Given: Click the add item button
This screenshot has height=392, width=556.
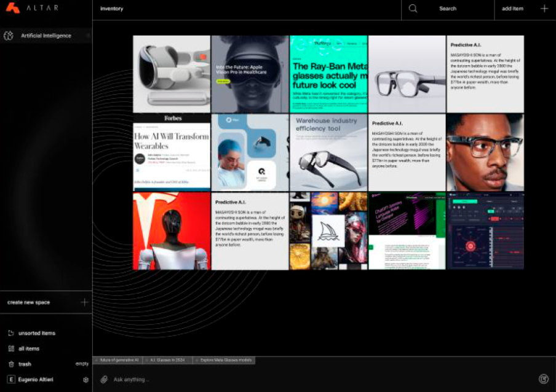Looking at the screenshot, I should tap(525, 9).
